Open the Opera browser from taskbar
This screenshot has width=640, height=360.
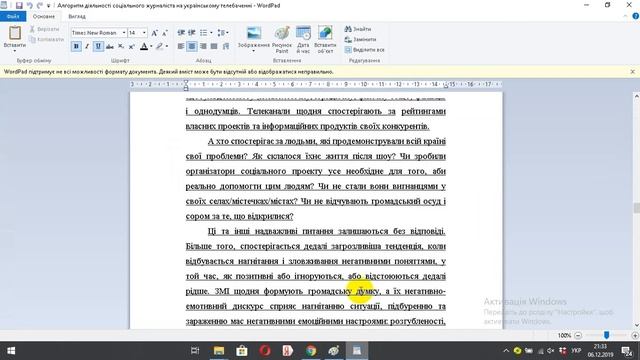point(265,351)
